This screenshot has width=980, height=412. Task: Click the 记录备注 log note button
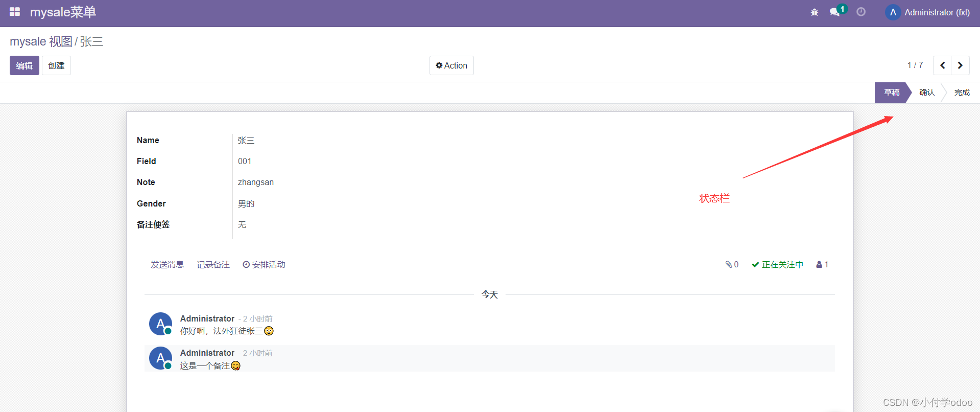(x=213, y=265)
